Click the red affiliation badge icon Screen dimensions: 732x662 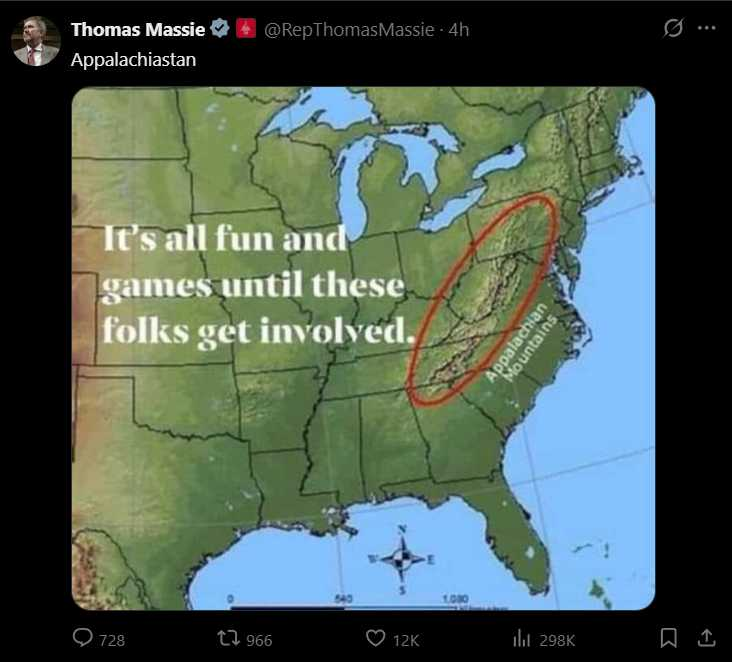245,30
